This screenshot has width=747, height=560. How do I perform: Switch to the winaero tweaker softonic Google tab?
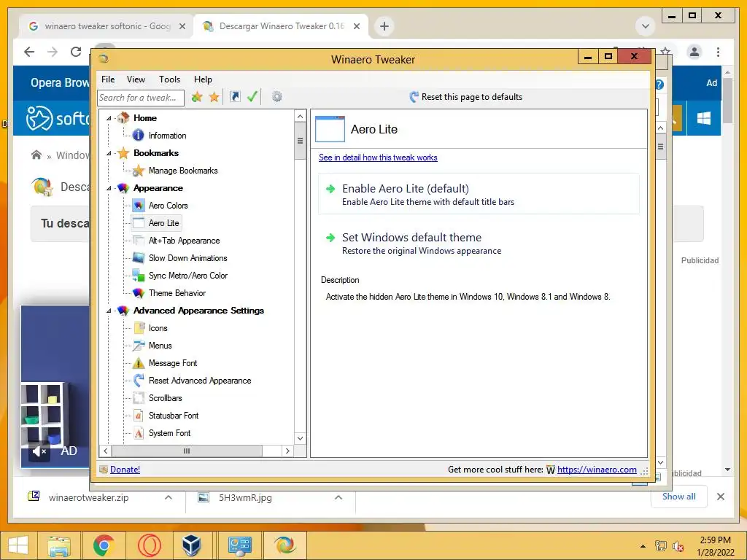point(107,26)
